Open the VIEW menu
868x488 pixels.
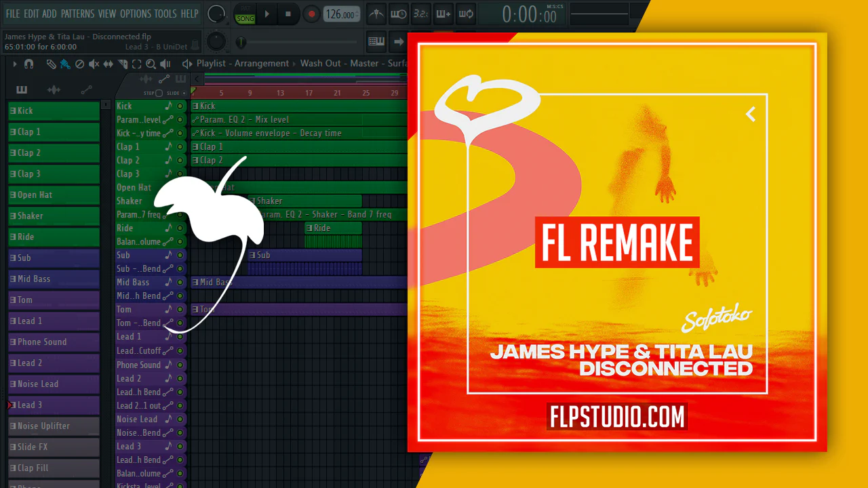(x=107, y=14)
